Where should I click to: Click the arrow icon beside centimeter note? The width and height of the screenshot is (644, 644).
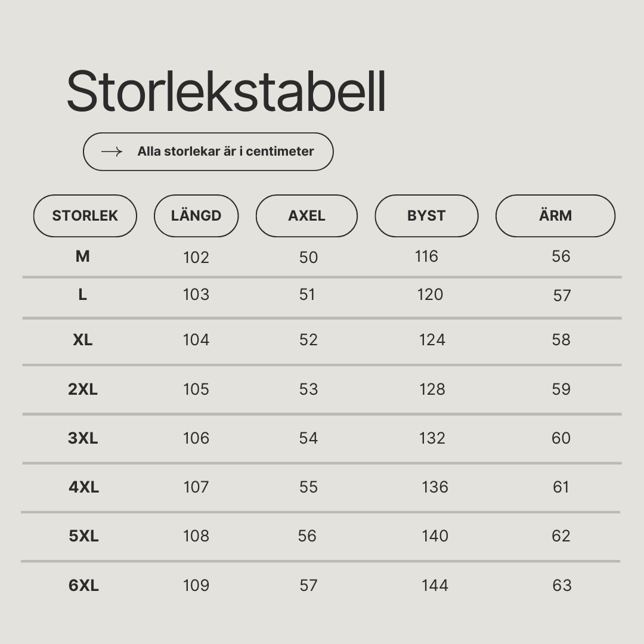click(112, 151)
